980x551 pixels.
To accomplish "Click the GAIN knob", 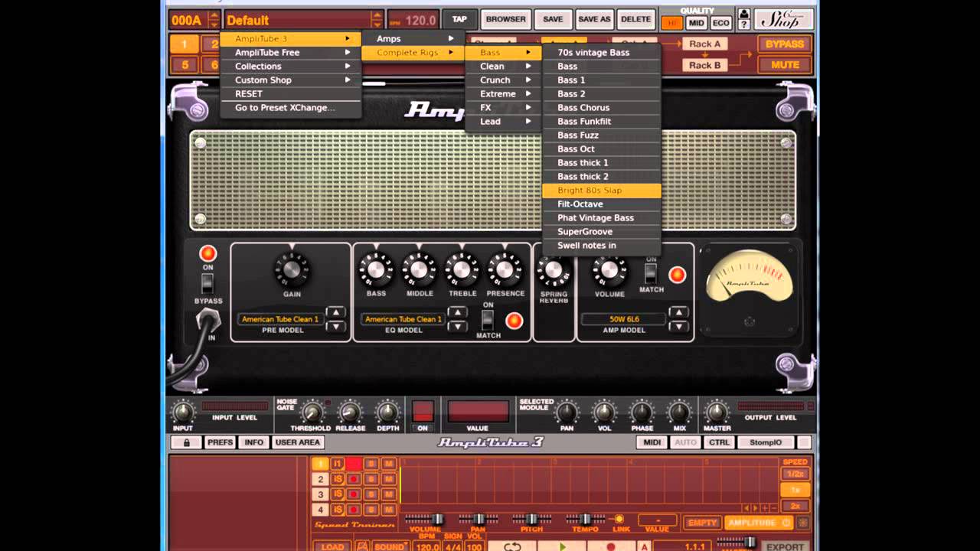I will 291,270.
